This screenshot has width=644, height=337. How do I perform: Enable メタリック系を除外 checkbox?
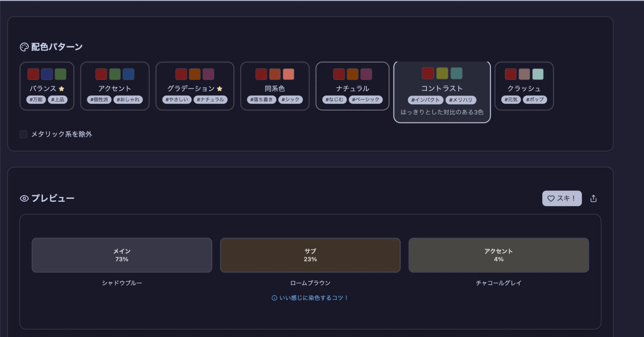pos(23,134)
